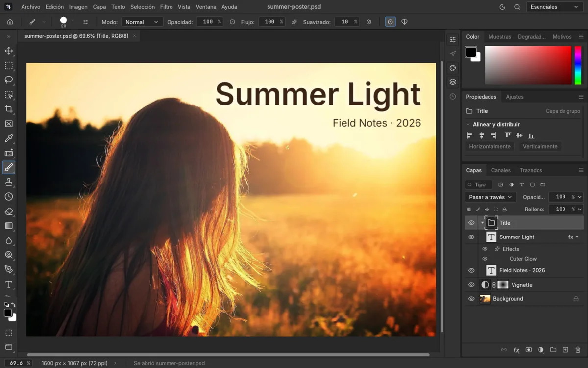
Task: Select the Move tool
Action: (x=9, y=51)
